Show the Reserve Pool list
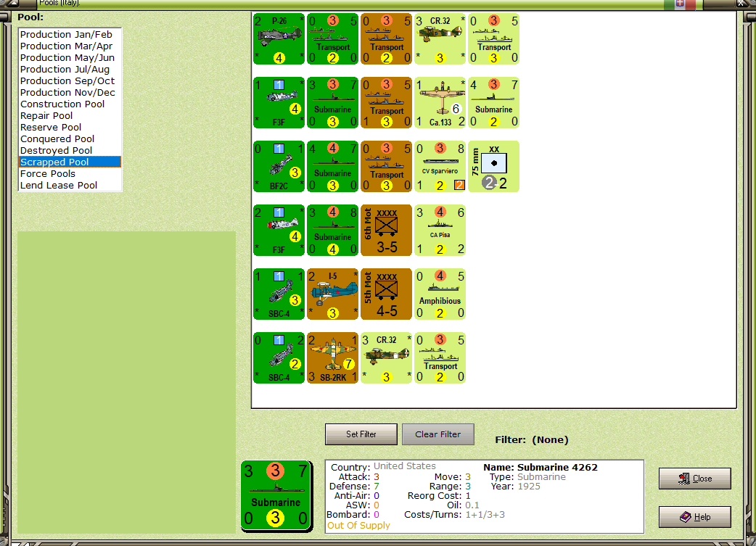 click(70, 127)
